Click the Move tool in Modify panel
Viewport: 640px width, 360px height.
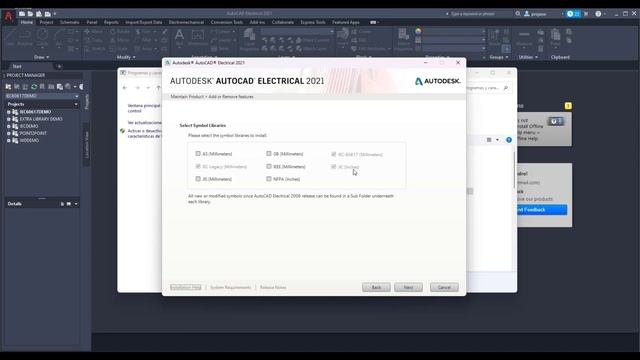pos(93,31)
